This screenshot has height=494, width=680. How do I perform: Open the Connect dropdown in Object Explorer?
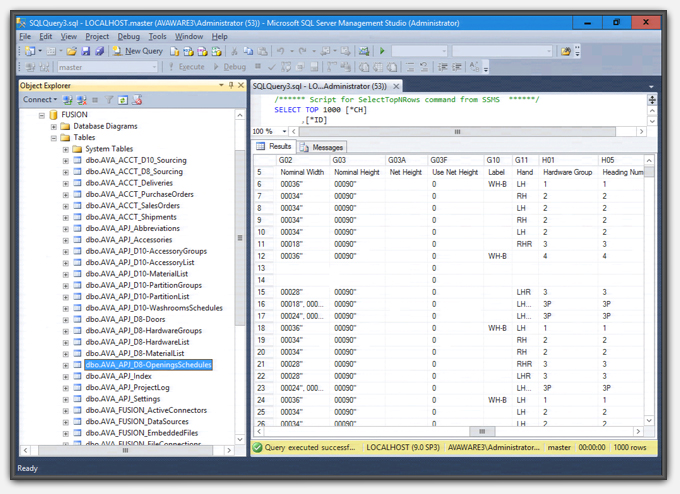tap(41, 100)
